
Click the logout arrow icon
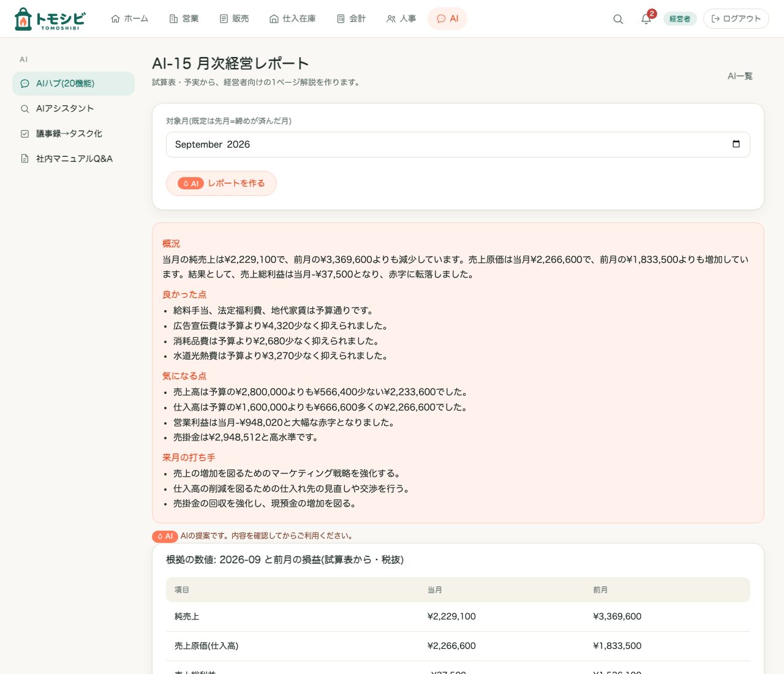tap(715, 19)
